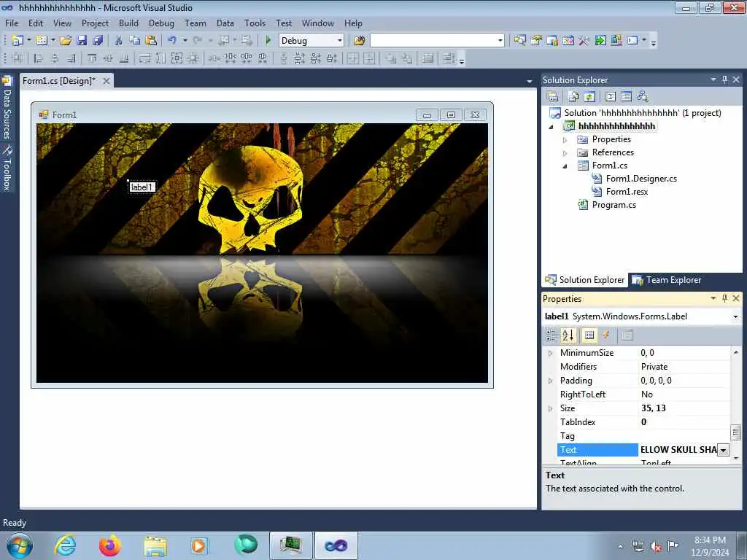Select the Form1.cs [Design] document tab
The width and height of the screenshot is (747, 560).
point(58,81)
